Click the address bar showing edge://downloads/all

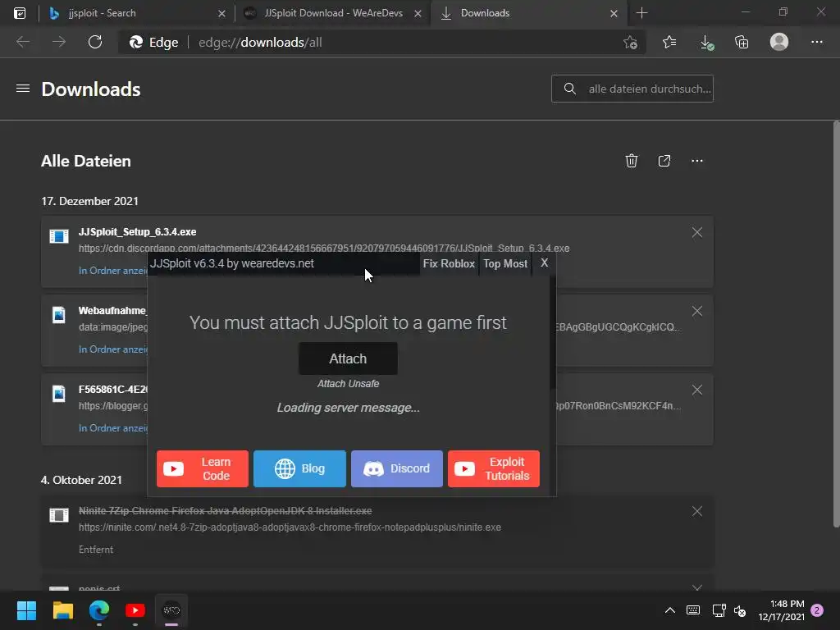[x=381, y=43]
